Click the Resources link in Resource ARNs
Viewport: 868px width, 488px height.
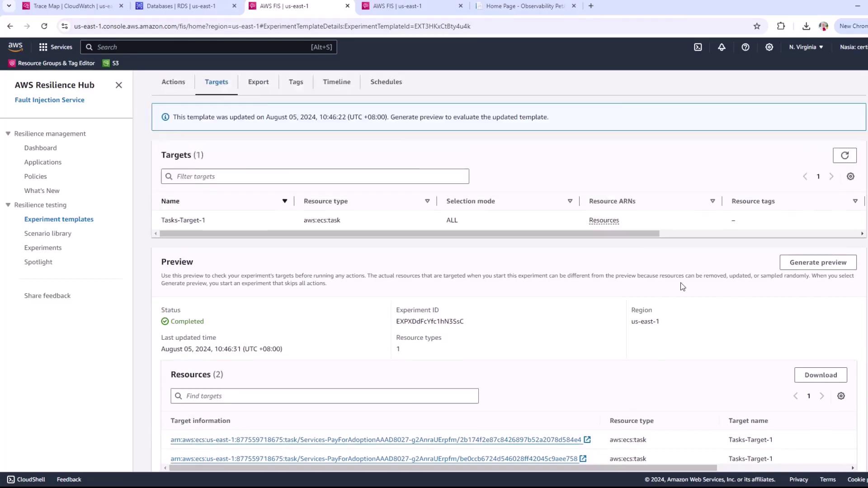pyautogui.click(x=604, y=221)
